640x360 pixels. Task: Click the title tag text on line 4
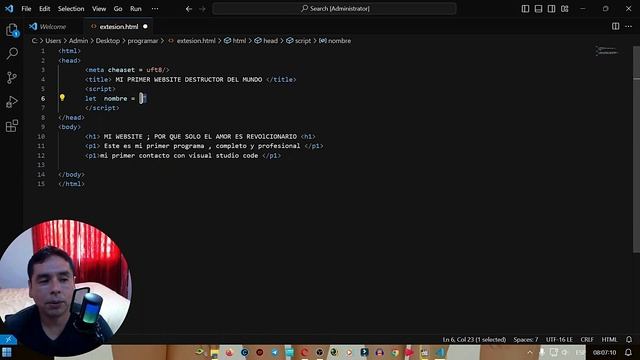pos(191,80)
